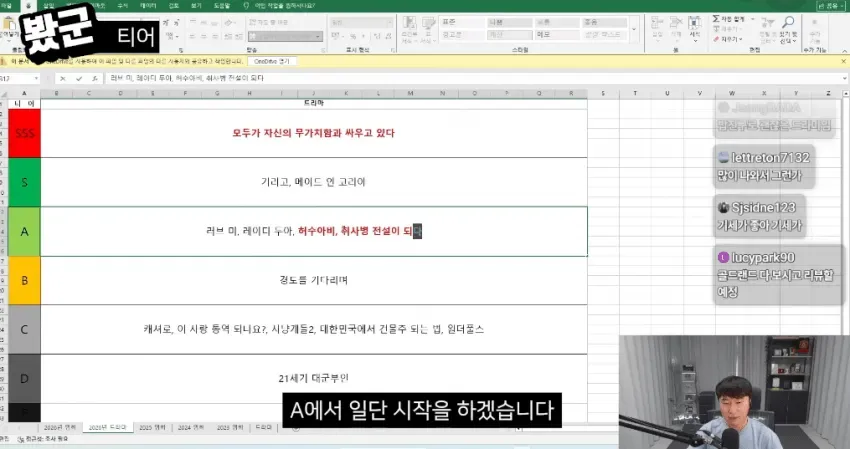Image resolution: width=850 pixels, height=449 pixels.
Task: Switch to the 2025 영화 sheet tab
Action: pos(152,428)
